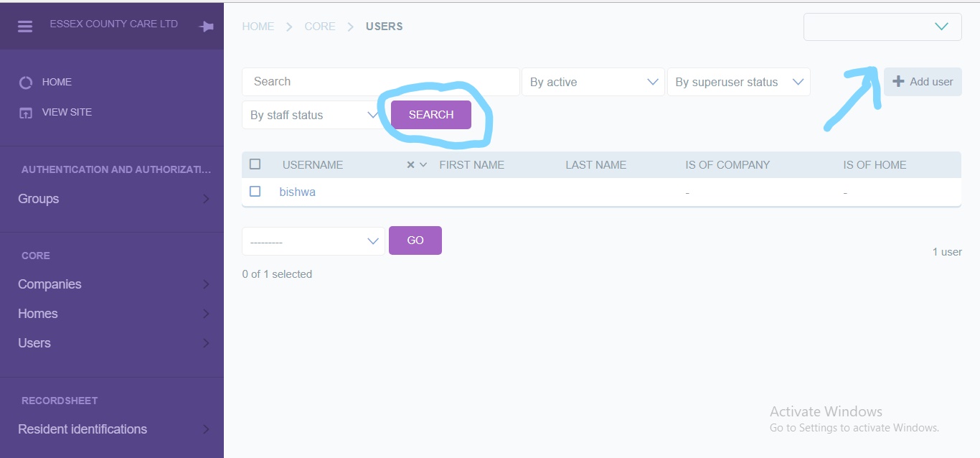Toggle username sort order arrow
Screen dimensions: 980x458
point(423,165)
